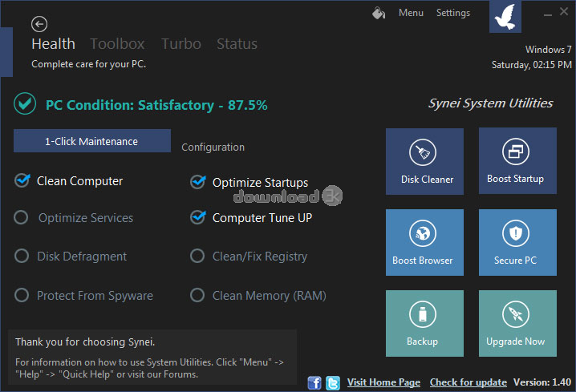
Task: Open the Backup tile
Action: (424, 323)
